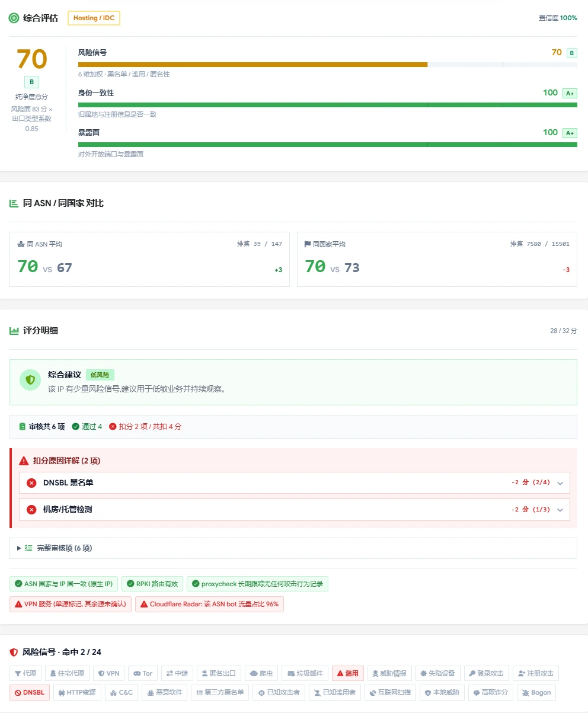Click the red X icon beside 机房/托管检测

tap(31, 510)
